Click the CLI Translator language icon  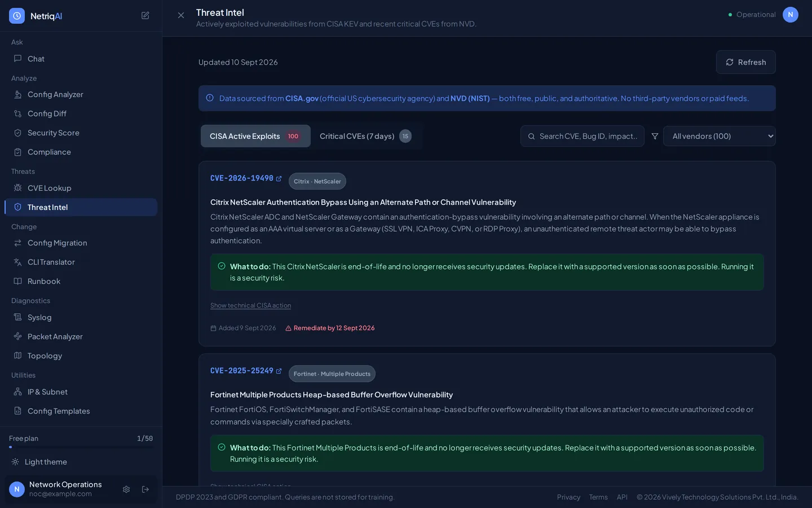tap(17, 262)
